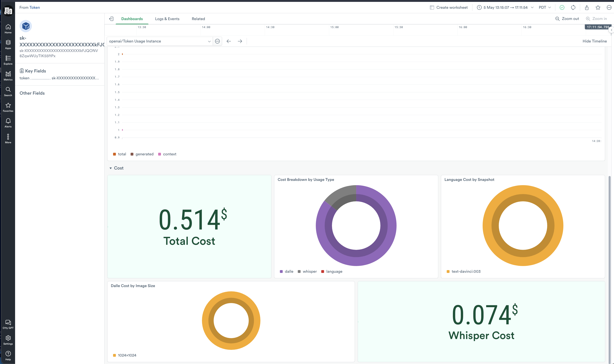Image resolution: width=614 pixels, height=364 pixels.
Task: Switch to the Dashboards tab
Action: tap(132, 19)
